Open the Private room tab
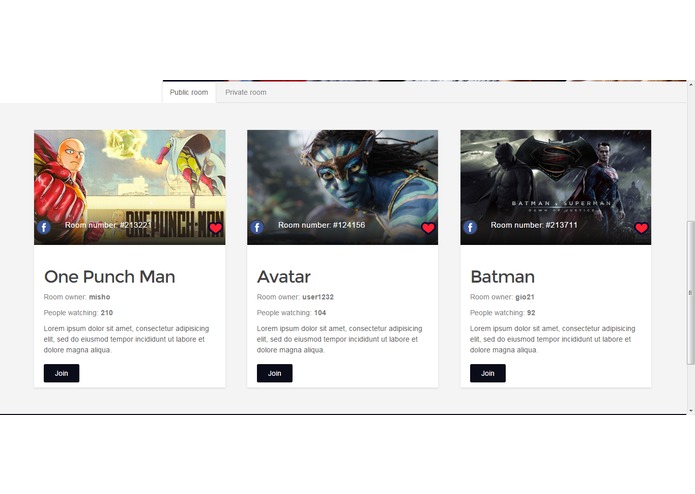The width and height of the screenshot is (695, 494). (x=246, y=93)
